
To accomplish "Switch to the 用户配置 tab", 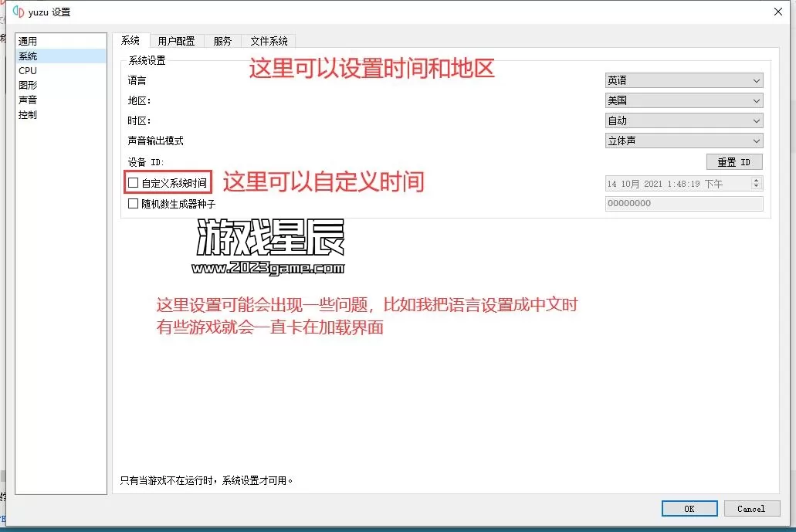I will coord(176,41).
